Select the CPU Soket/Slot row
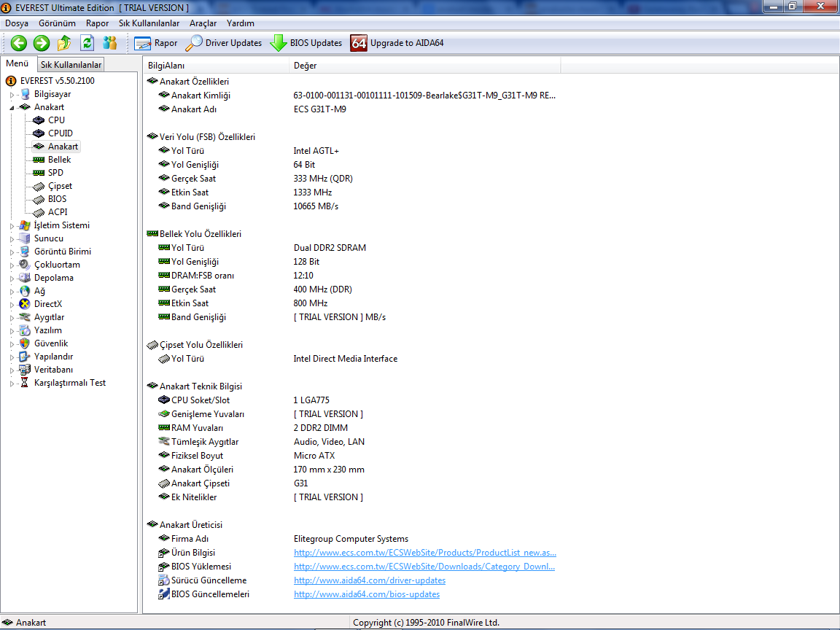This screenshot has width=840, height=630. pyautogui.click(x=351, y=400)
